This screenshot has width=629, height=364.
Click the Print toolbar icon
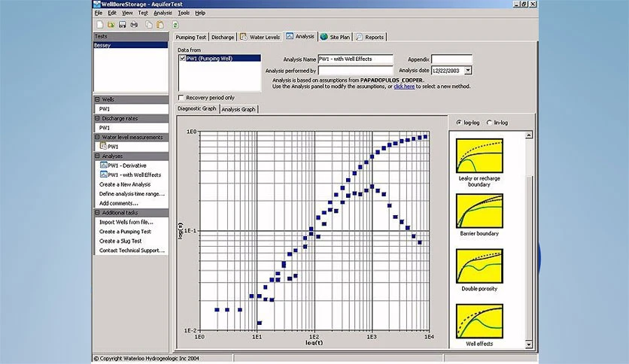click(x=134, y=25)
